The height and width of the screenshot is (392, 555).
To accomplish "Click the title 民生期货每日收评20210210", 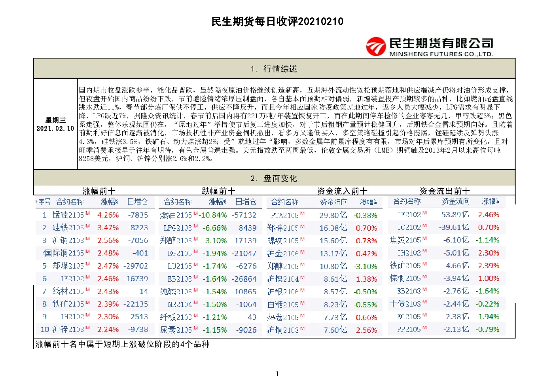I will click(277, 21).
